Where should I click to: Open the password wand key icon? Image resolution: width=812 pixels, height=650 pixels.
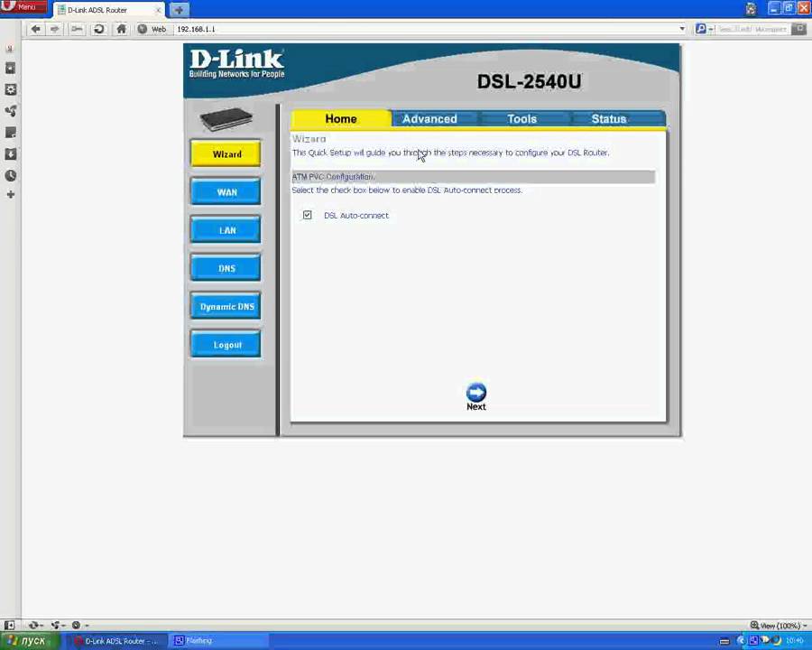[x=78, y=29]
